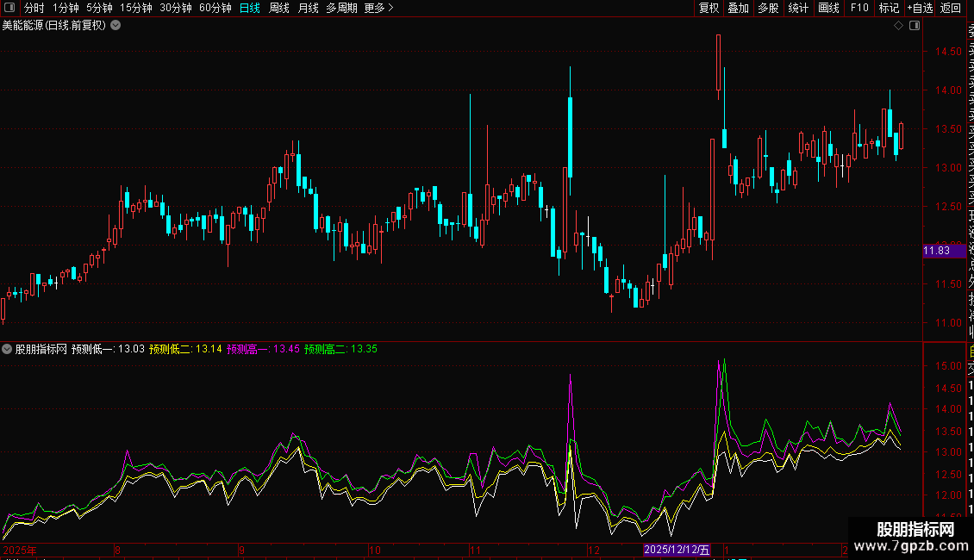Image resolution: width=974 pixels, height=560 pixels.
Task: Select the 5分钟 period
Action: [99, 8]
